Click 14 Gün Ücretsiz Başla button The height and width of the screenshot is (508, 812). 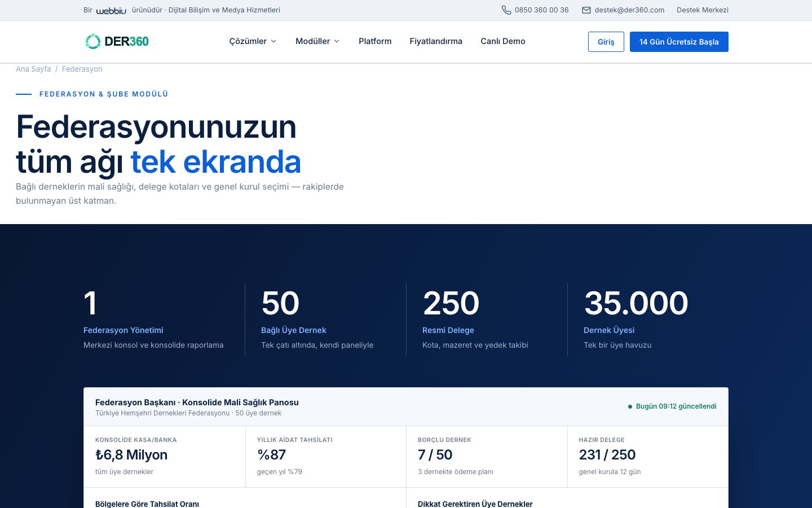(679, 42)
